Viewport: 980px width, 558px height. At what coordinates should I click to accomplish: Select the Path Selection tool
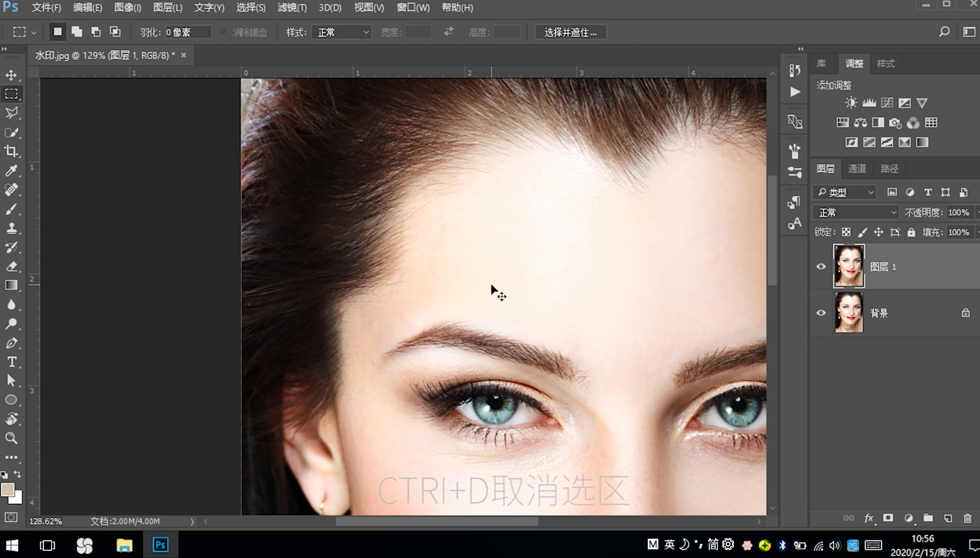[x=11, y=381]
